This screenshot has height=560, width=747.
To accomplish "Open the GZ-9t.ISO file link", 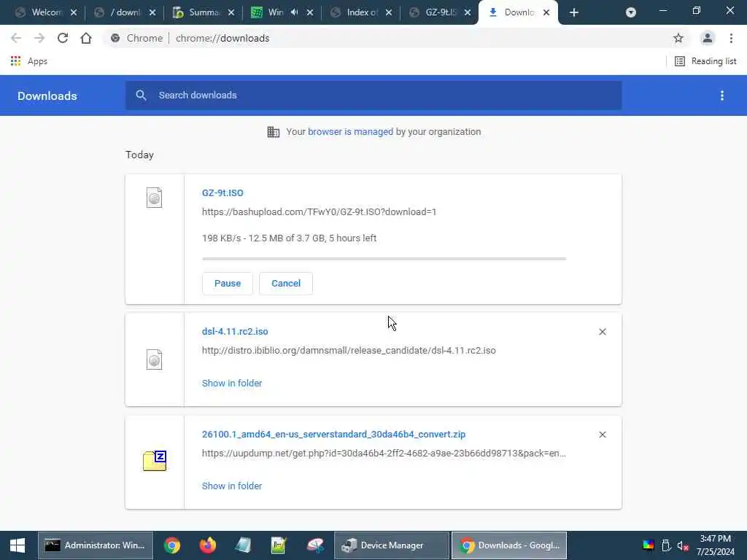I will (x=222, y=192).
